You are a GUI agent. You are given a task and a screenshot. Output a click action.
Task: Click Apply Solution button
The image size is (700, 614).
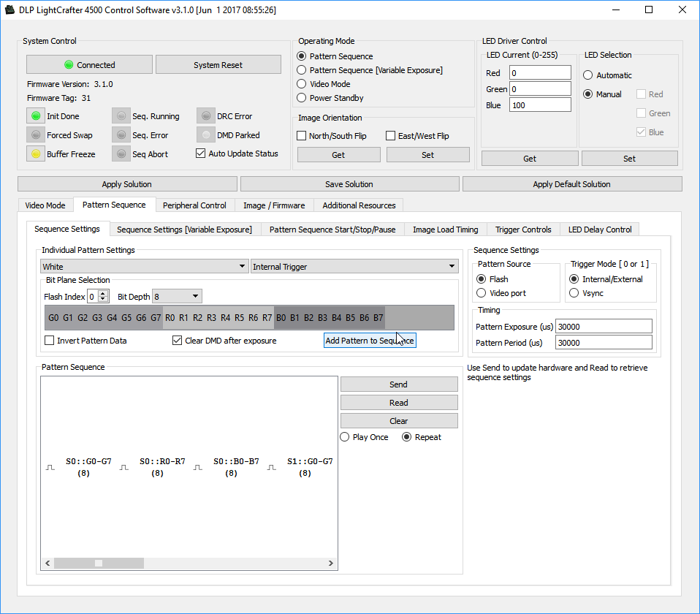click(x=127, y=184)
